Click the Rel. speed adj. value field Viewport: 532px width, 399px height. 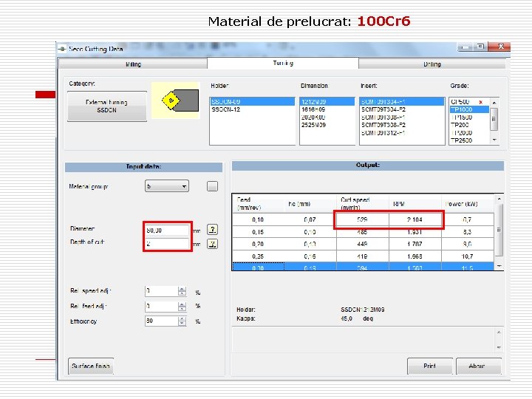coord(162,291)
